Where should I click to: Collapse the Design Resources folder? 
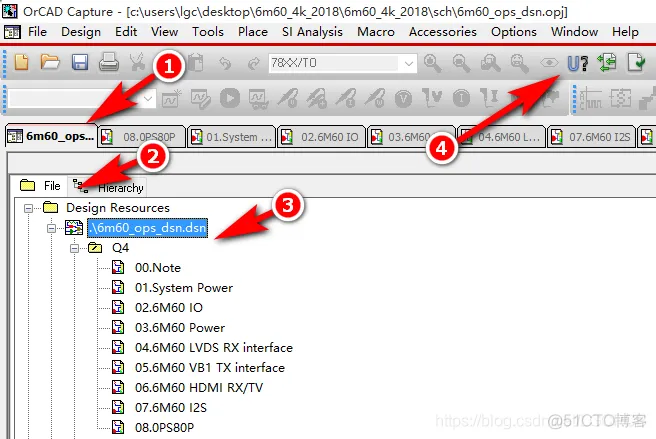tap(28, 208)
